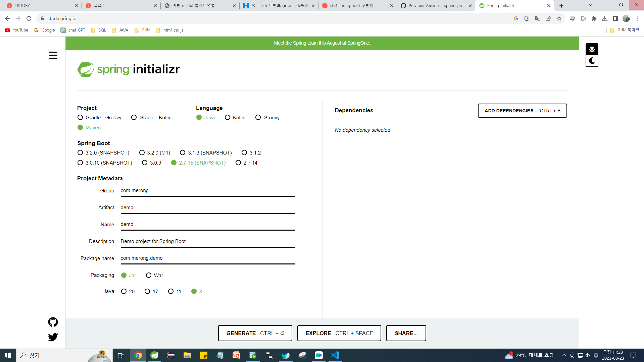Viewport: 644px width, 362px height.
Task: Choose Groovy language
Action: [x=267, y=118]
